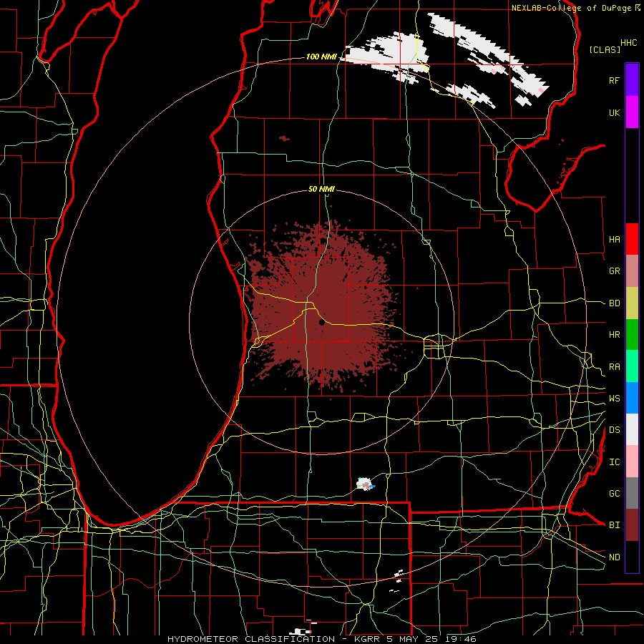Screen dimensions: 644x644
Task: Click the HA red legend swatch
Action: (x=632, y=239)
